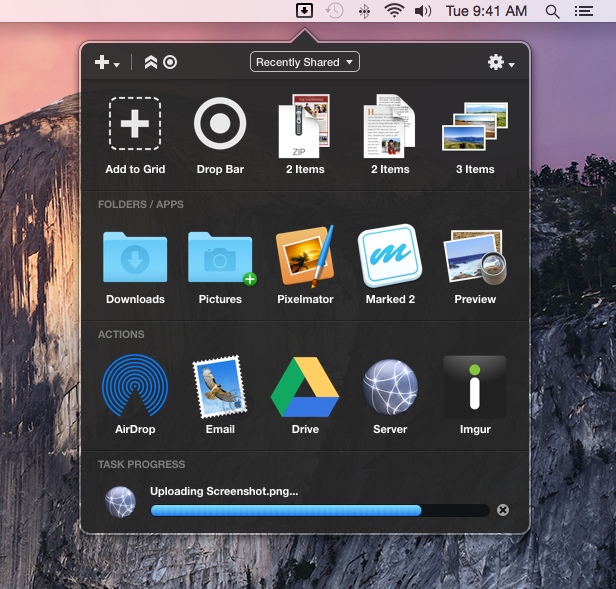Click the Bluetooth menu bar icon
616x589 pixels.
364,11
